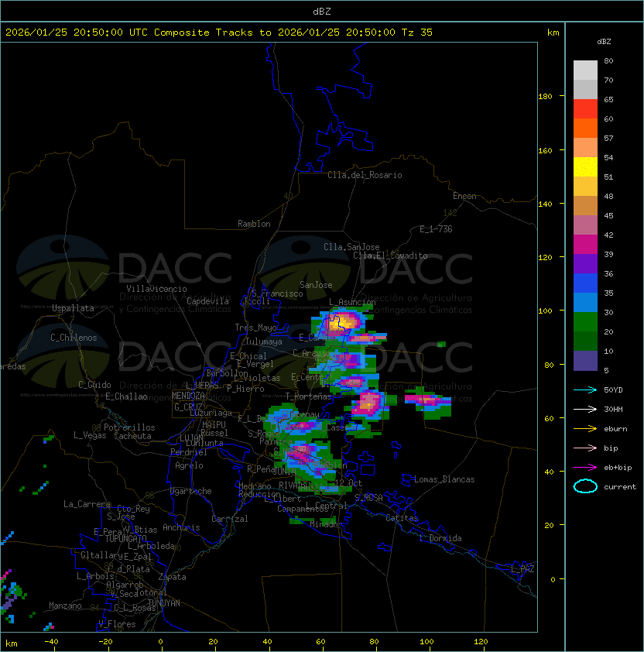Click the yellow-core storm cell near L_Asuncion
This screenshot has height=652, width=644.
(342, 323)
